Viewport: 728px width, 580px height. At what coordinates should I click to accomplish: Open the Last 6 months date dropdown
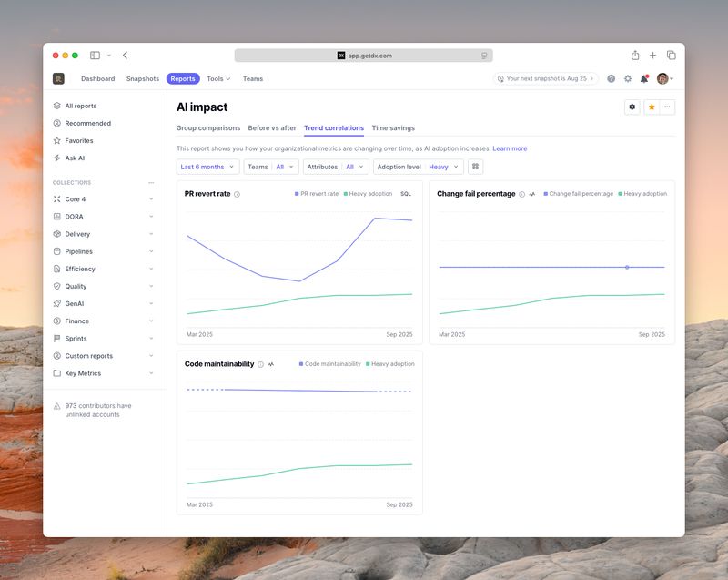207,167
